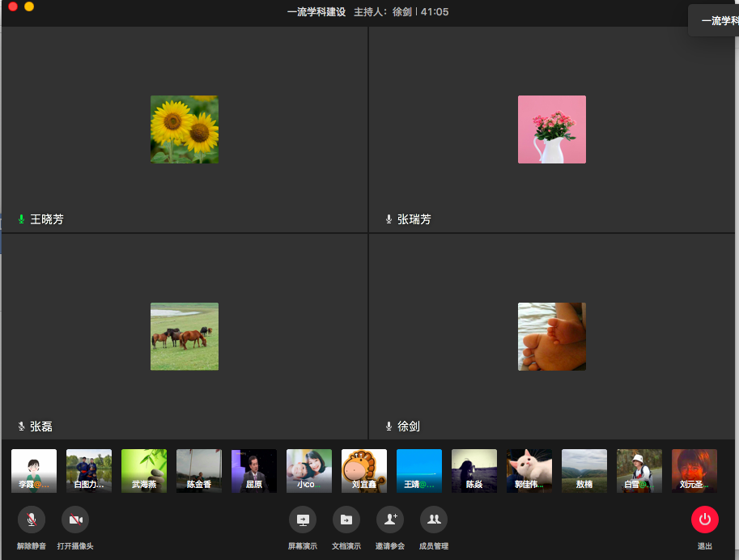This screenshot has width=739, height=560.
Task: Click microphone icon beside 张瑞芳
Action: pyautogui.click(x=389, y=219)
